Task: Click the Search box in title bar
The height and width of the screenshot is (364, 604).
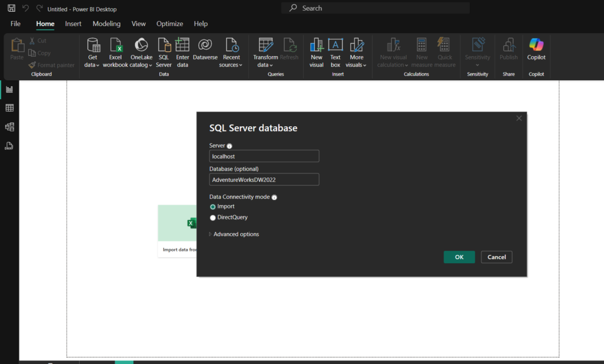Action: [376, 8]
